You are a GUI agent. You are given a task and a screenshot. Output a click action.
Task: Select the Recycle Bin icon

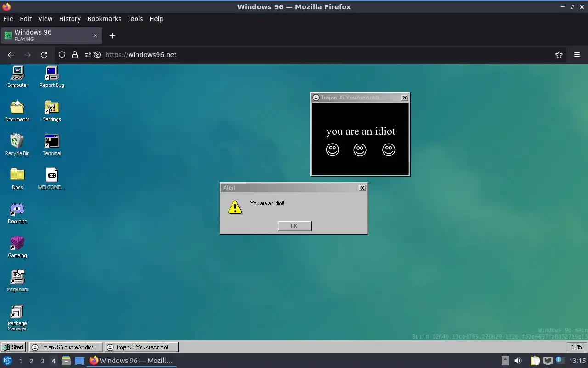coord(17,145)
